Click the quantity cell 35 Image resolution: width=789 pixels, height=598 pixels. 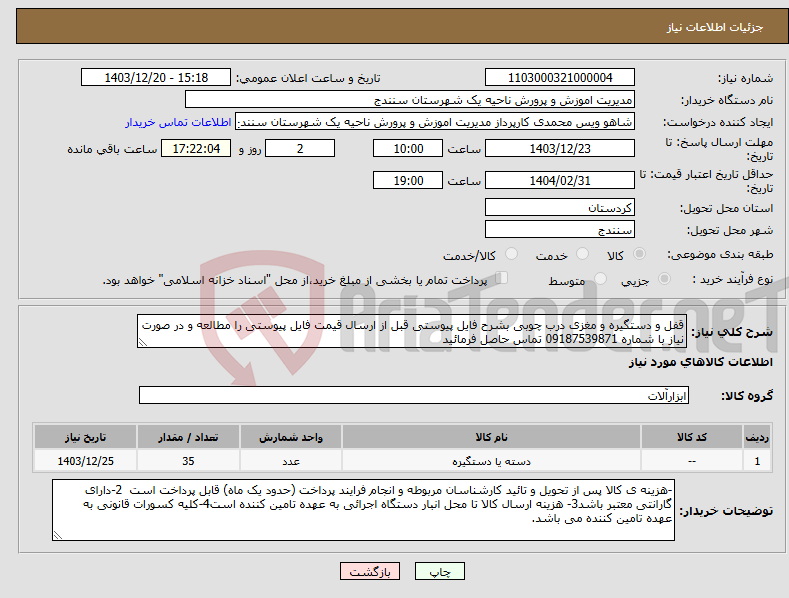tap(188, 461)
